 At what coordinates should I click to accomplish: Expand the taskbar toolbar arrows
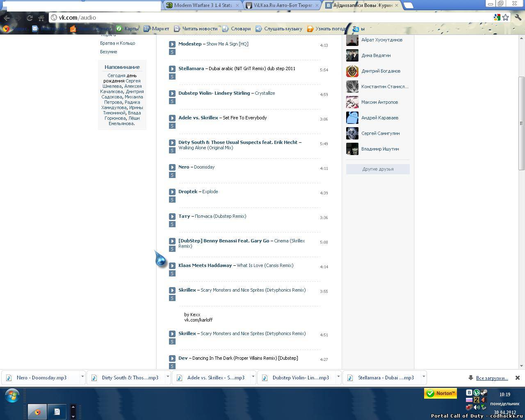[73, 411]
